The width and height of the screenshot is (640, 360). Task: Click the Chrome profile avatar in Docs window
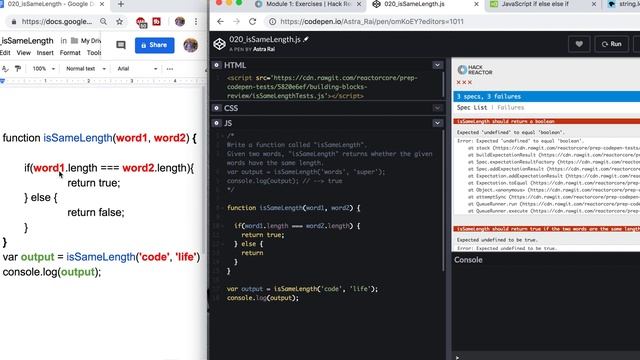(x=180, y=22)
